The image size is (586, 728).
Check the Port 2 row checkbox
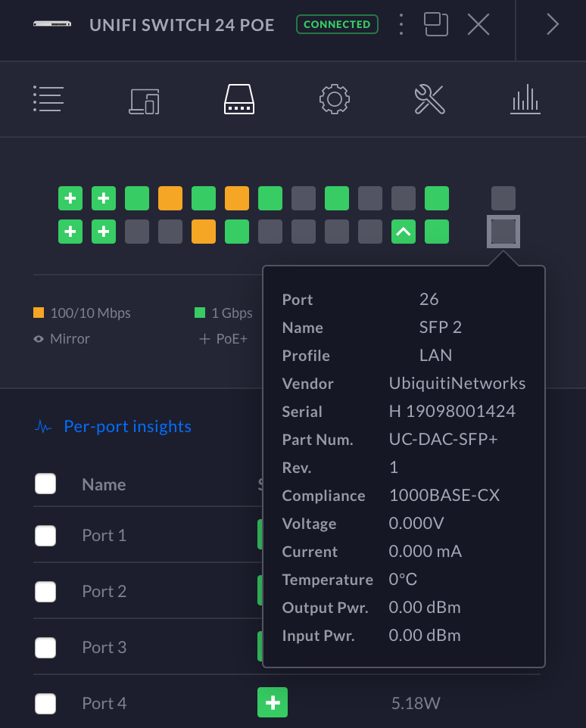[45, 592]
